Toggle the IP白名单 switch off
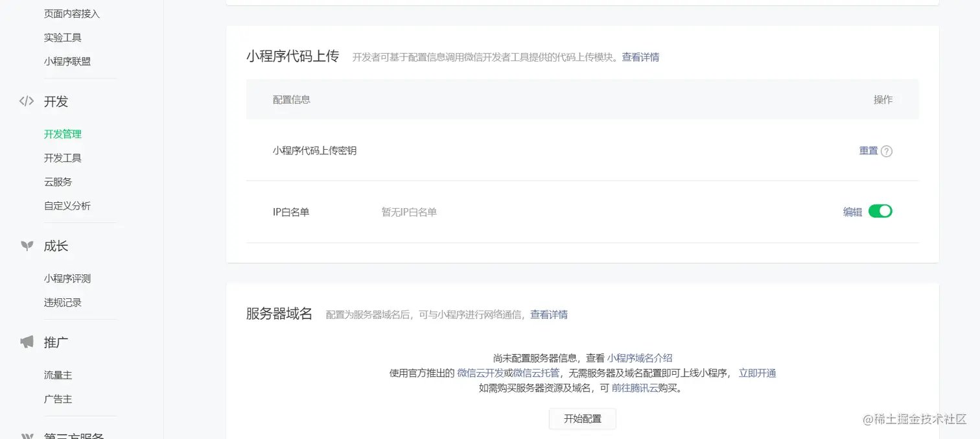This screenshot has width=980, height=439. pyautogui.click(x=880, y=211)
